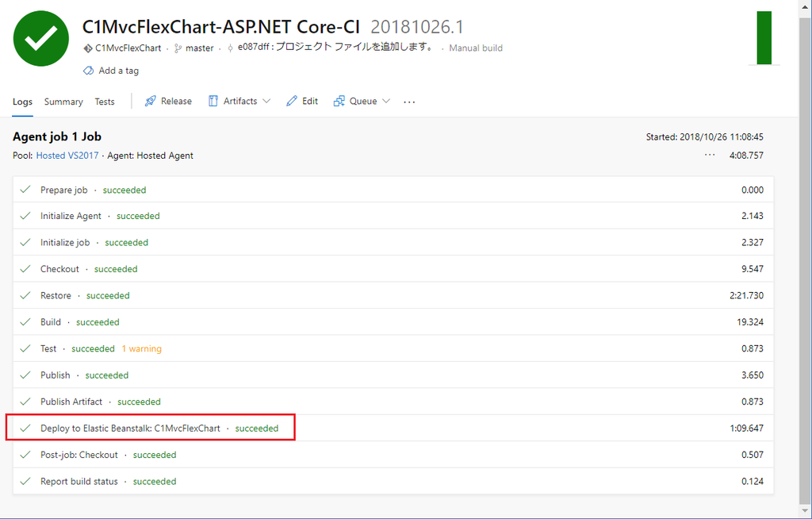The width and height of the screenshot is (812, 519).
Task: Click the Agent job 1 Job heading
Action: (x=57, y=136)
